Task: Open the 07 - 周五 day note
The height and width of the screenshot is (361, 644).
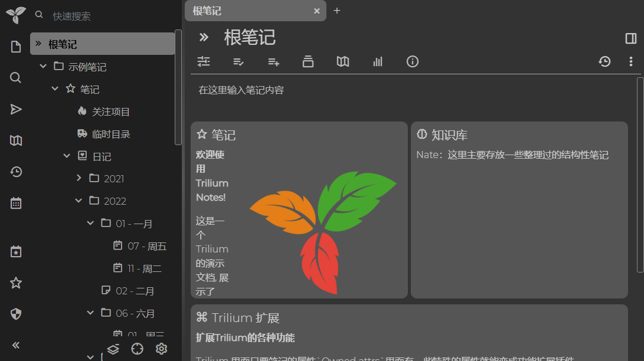Action: [x=146, y=246]
